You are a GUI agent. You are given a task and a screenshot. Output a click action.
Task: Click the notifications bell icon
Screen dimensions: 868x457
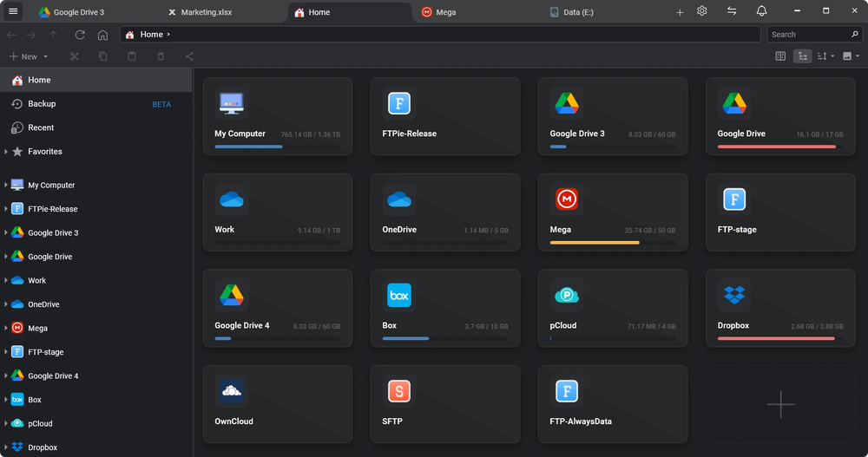[x=761, y=11]
